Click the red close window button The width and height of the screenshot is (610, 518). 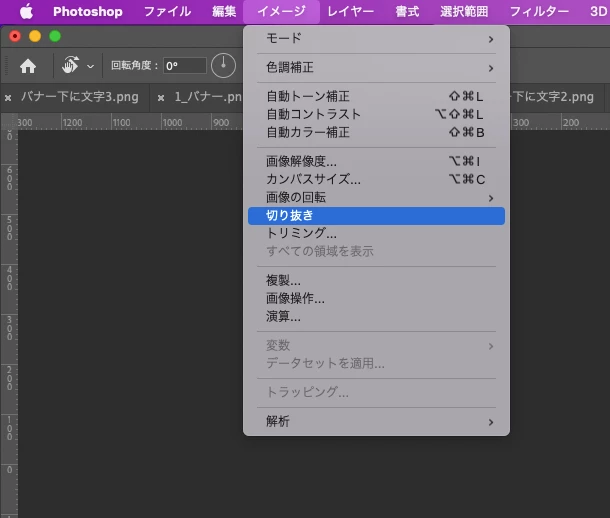[x=15, y=36]
